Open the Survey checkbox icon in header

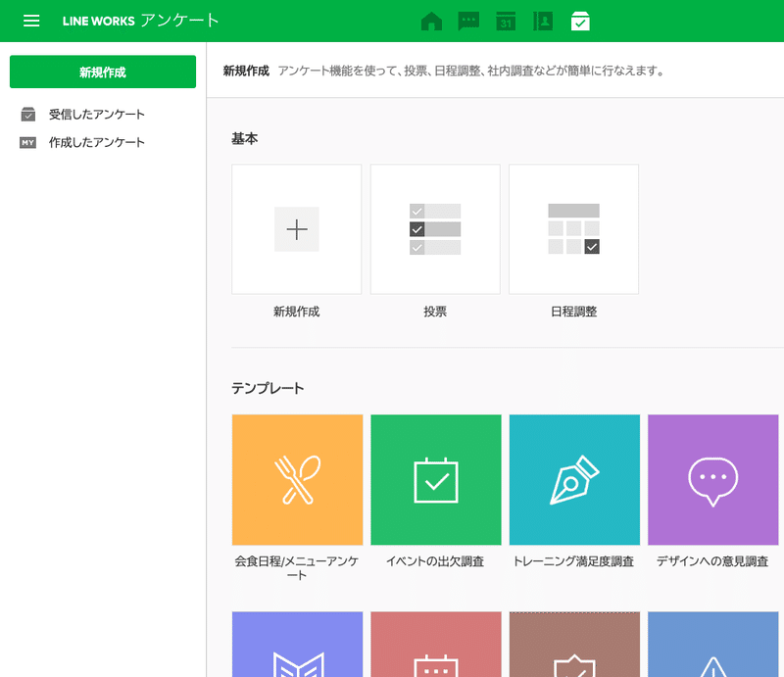pos(580,22)
